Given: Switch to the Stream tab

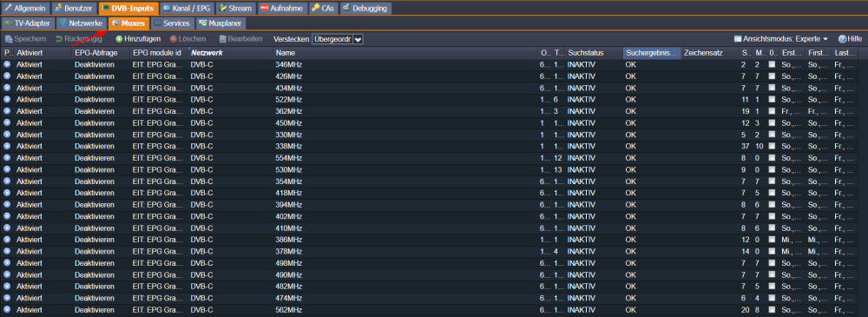Looking at the screenshot, I should coord(236,9).
